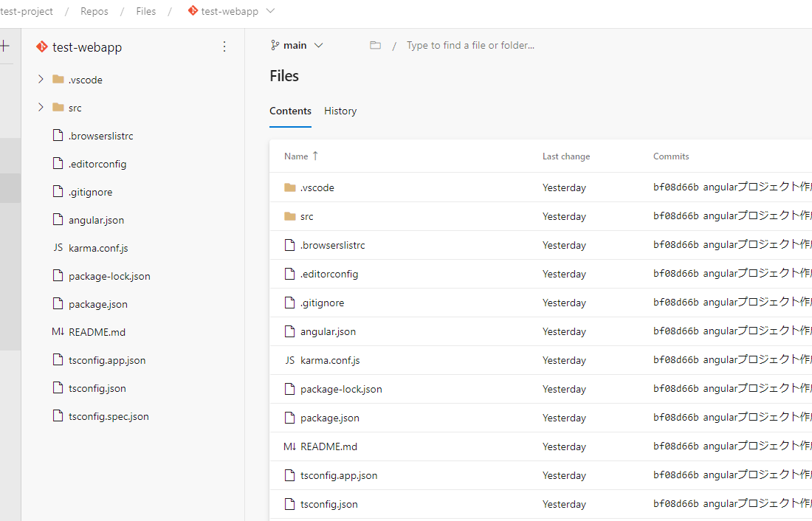This screenshot has width=812, height=521.
Task: Select package.json in the sidebar tree
Action: (x=97, y=304)
